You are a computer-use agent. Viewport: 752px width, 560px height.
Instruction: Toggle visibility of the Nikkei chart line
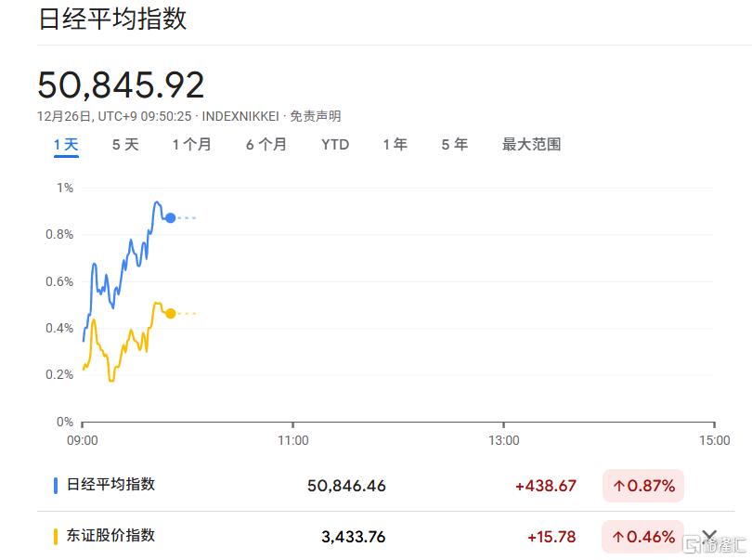pos(110,485)
